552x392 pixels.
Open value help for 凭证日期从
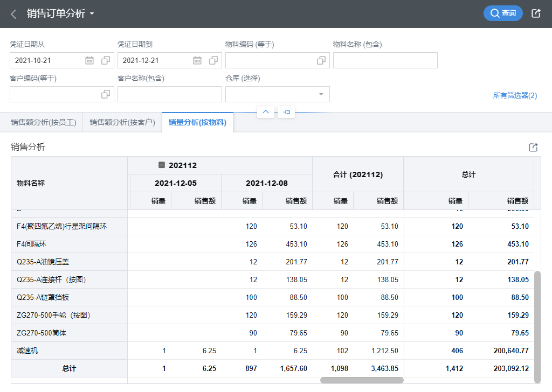coord(106,60)
